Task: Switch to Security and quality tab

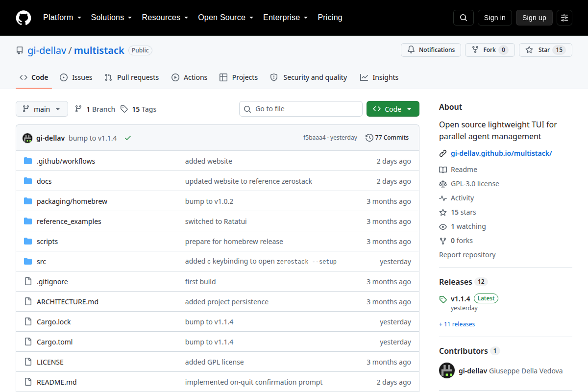Action: [x=309, y=77]
